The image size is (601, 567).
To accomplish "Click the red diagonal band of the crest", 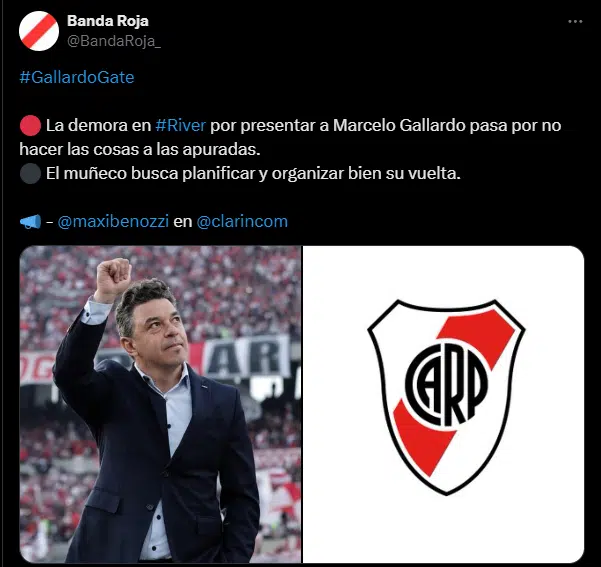I will point(454,391).
